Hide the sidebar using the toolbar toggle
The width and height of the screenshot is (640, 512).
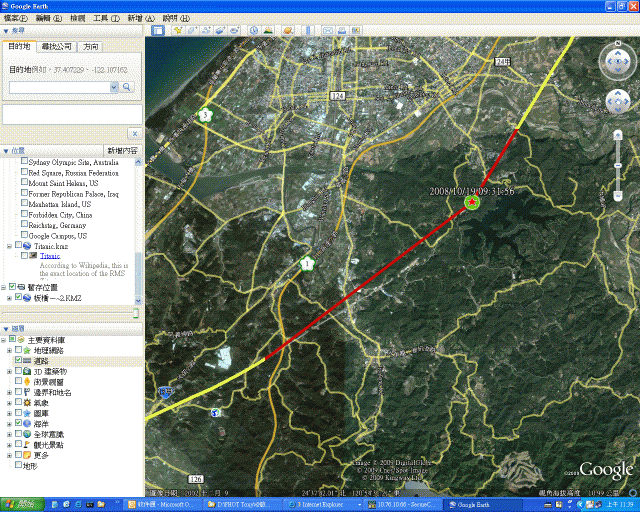[158, 31]
